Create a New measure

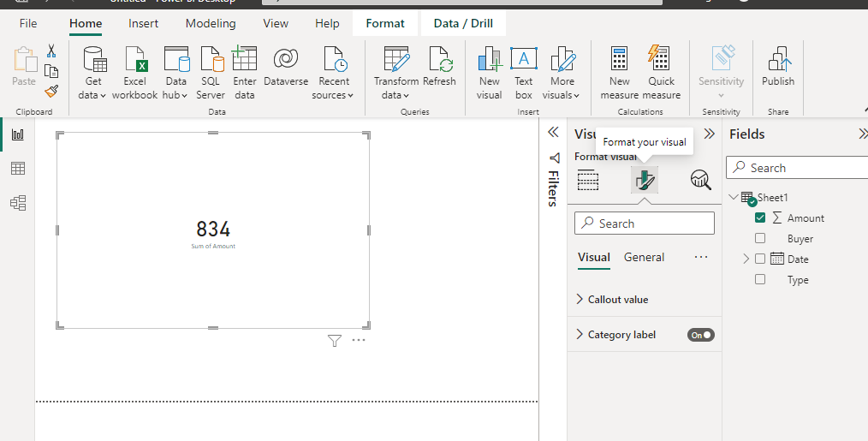pos(619,72)
